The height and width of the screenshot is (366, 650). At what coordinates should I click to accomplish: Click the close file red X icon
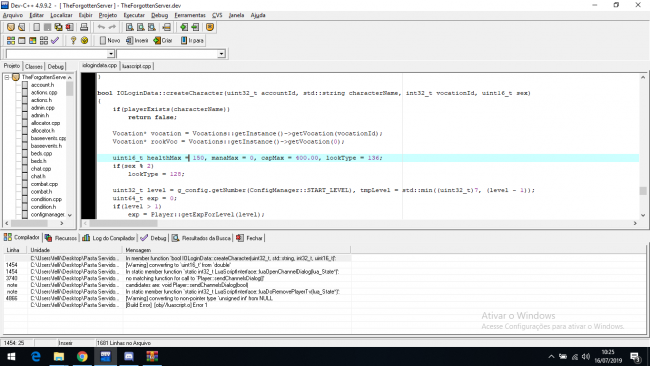tap(69, 27)
